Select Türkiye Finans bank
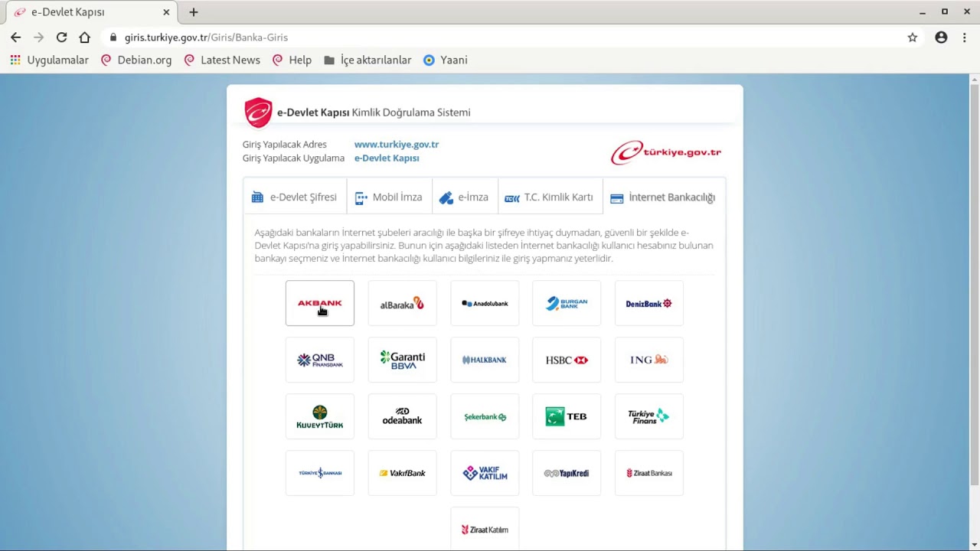This screenshot has width=980, height=551. pyautogui.click(x=649, y=416)
